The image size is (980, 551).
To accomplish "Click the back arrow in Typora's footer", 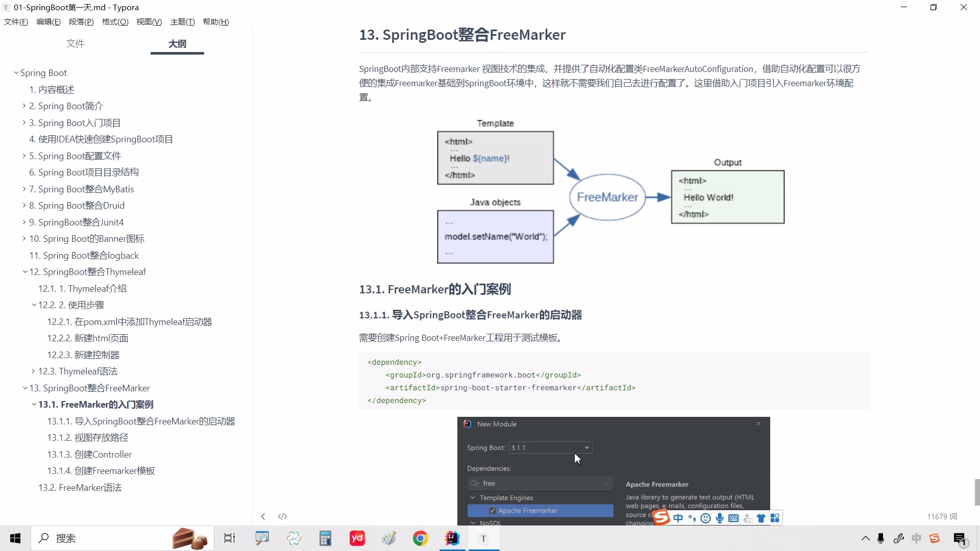I will (263, 516).
